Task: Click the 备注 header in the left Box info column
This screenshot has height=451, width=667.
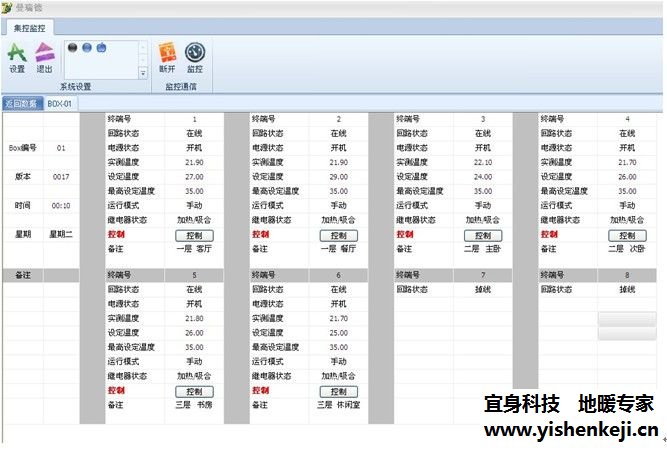Action: click(x=23, y=275)
